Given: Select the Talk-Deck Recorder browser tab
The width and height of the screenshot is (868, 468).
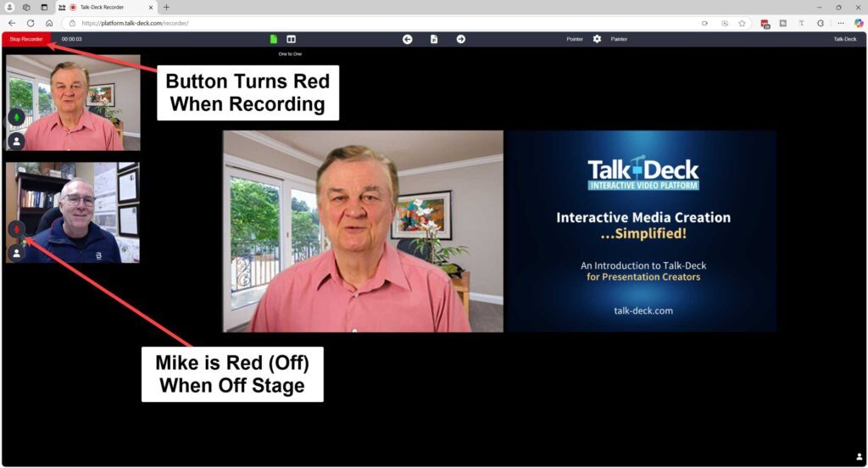Looking at the screenshot, I should [107, 7].
